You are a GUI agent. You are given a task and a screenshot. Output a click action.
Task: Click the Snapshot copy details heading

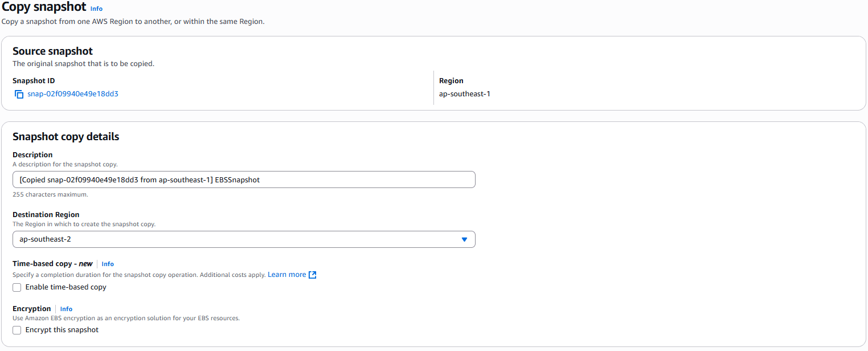pyautogui.click(x=65, y=137)
